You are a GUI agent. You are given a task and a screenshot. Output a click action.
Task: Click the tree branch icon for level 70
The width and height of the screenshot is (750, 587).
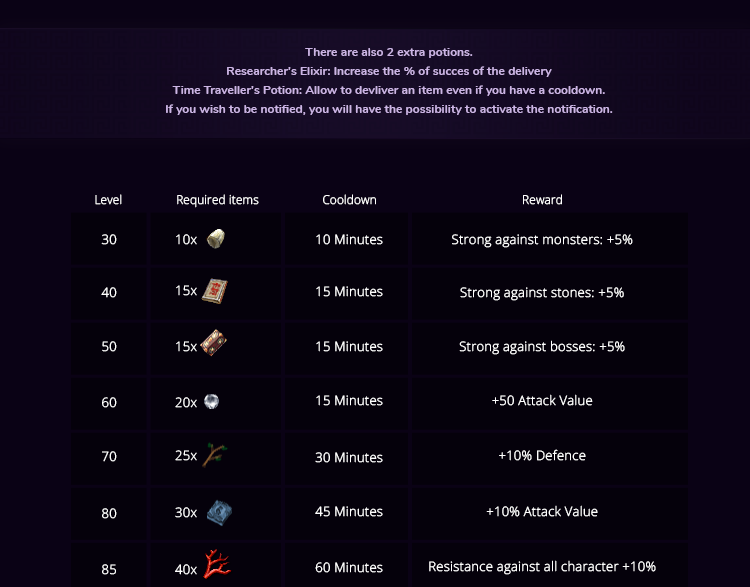coord(215,456)
